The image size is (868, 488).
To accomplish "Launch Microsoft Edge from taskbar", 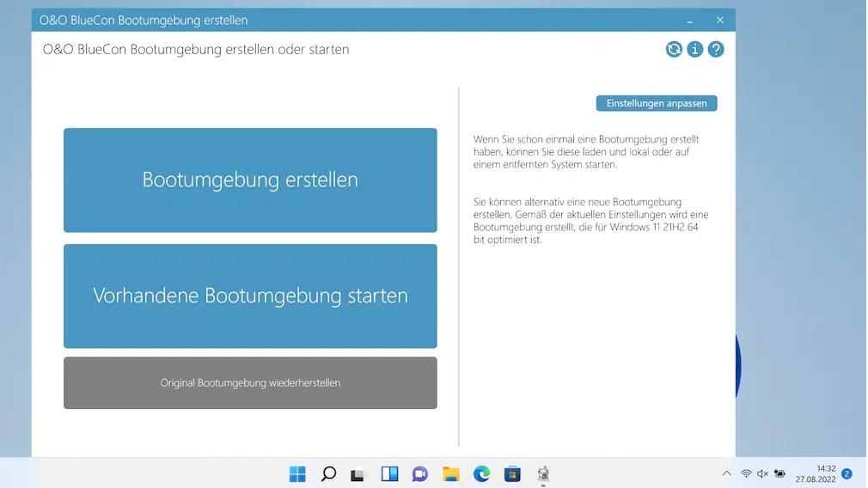I will click(481, 474).
